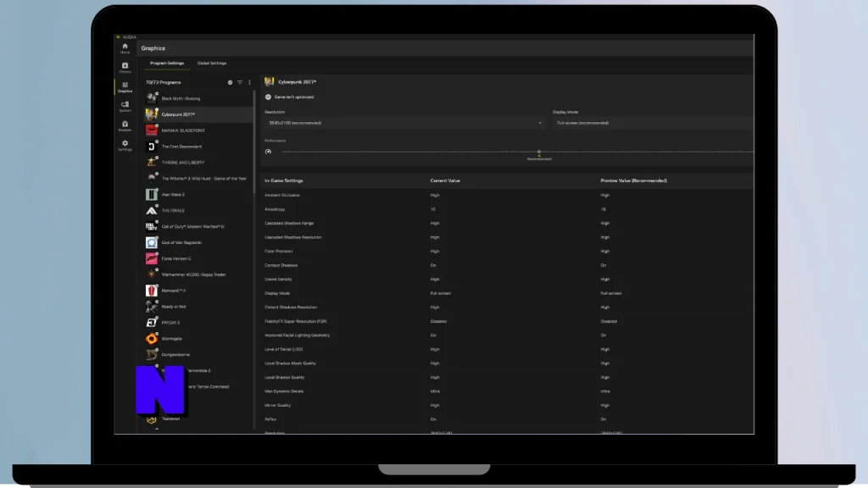Image resolution: width=868 pixels, height=488 pixels.
Task: Click the programs list scrollbar
Action: point(254,141)
